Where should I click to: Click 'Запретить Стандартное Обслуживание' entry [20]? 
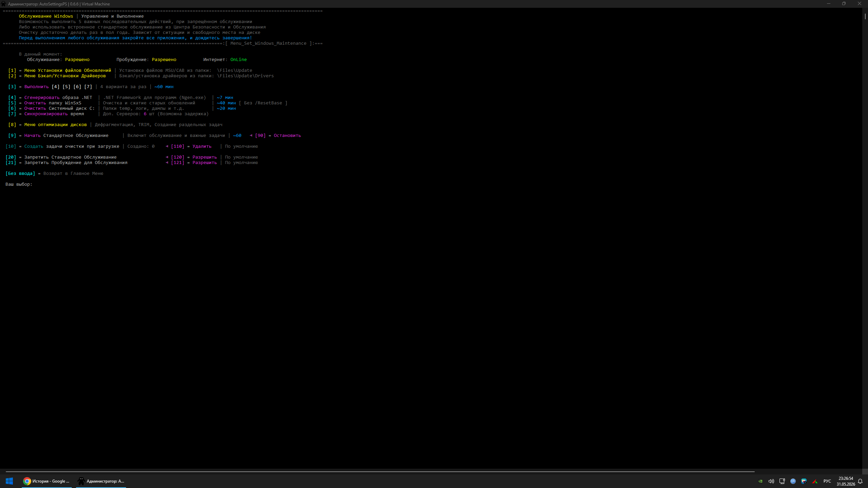pyautogui.click(x=71, y=157)
